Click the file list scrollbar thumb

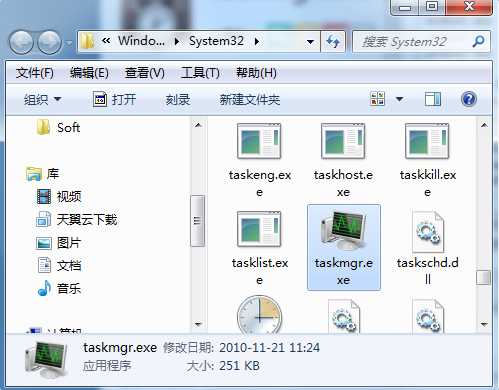(x=483, y=277)
